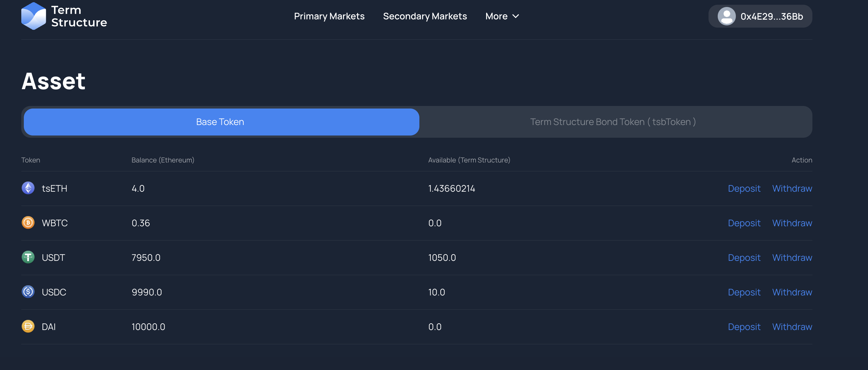Click the WBTC token name
868x370 pixels.
55,223
